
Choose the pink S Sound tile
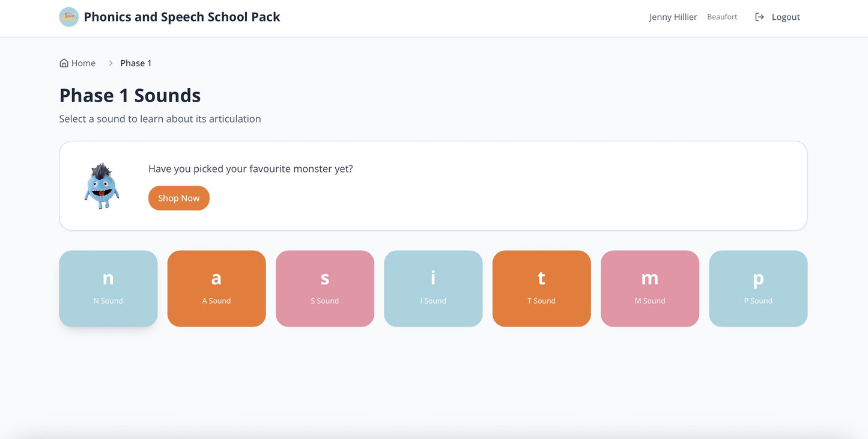pos(325,289)
